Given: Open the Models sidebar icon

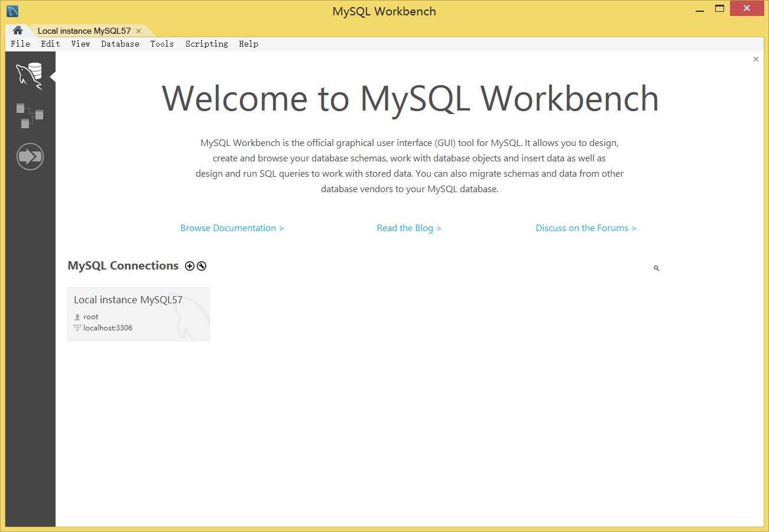Looking at the screenshot, I should pos(30,116).
